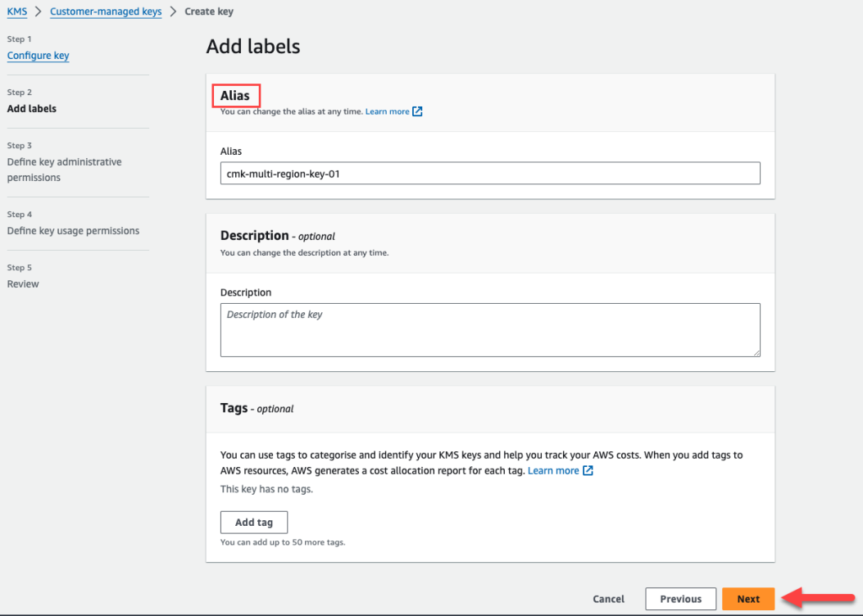Image resolution: width=863 pixels, height=616 pixels.
Task: Select the Review step in sidebar
Action: click(x=23, y=283)
